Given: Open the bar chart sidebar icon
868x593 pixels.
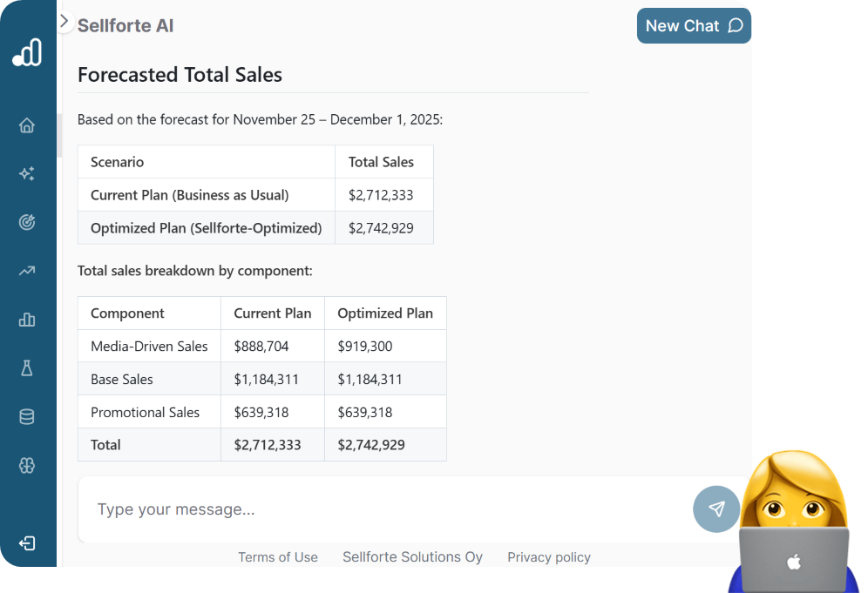Looking at the screenshot, I should coord(27,320).
